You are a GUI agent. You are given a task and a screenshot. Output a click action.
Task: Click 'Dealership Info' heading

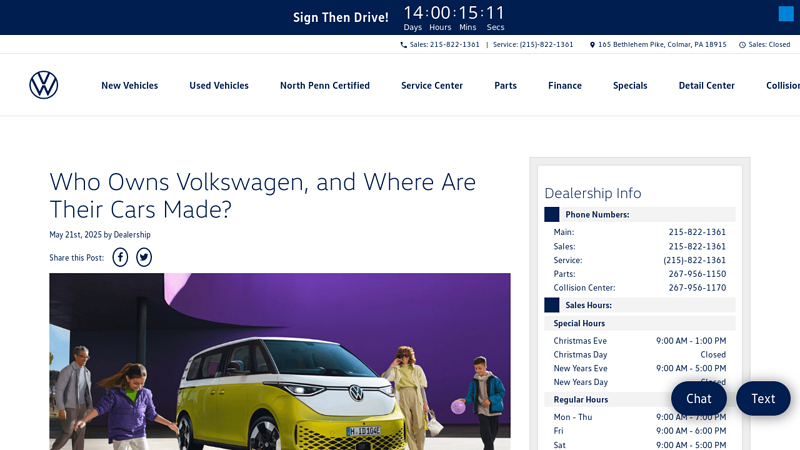pos(593,193)
